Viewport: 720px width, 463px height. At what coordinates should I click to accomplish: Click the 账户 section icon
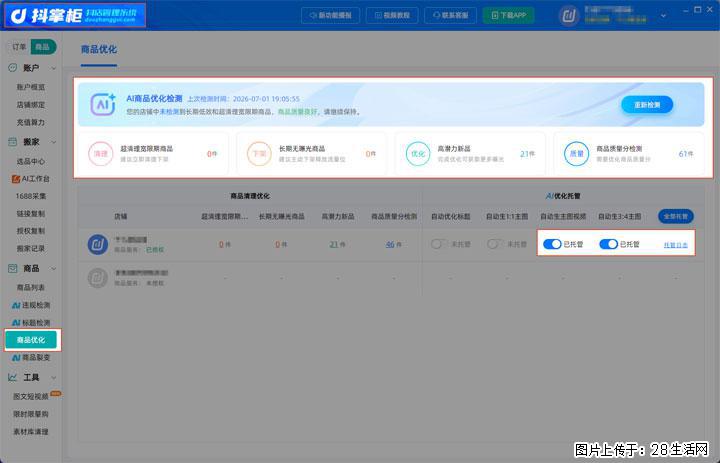click(x=13, y=68)
